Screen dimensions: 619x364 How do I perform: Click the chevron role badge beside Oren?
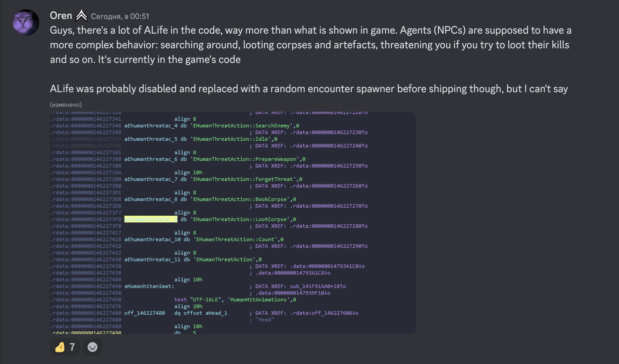click(81, 16)
